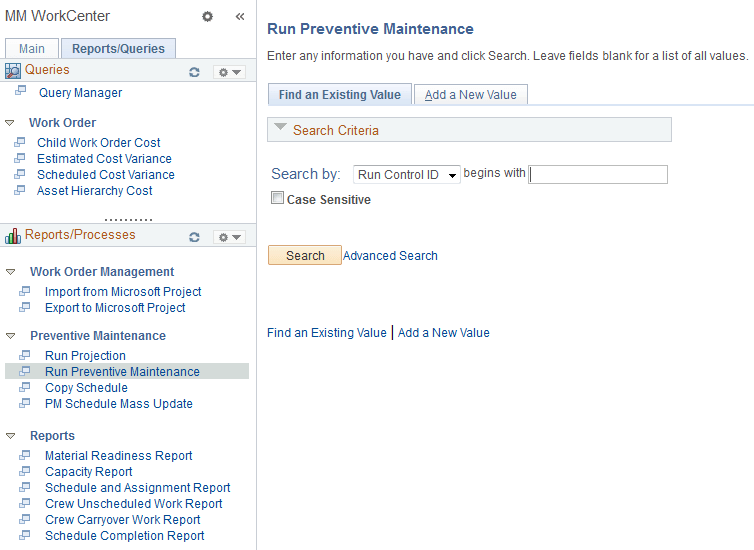The image size is (754, 550).
Task: Open the Schedule Completion Report link
Action: 125,536
